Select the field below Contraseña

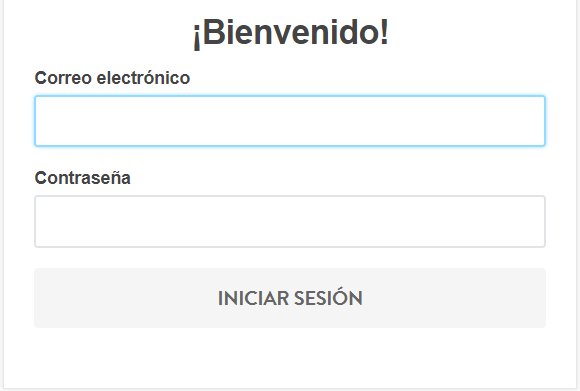coord(290,221)
